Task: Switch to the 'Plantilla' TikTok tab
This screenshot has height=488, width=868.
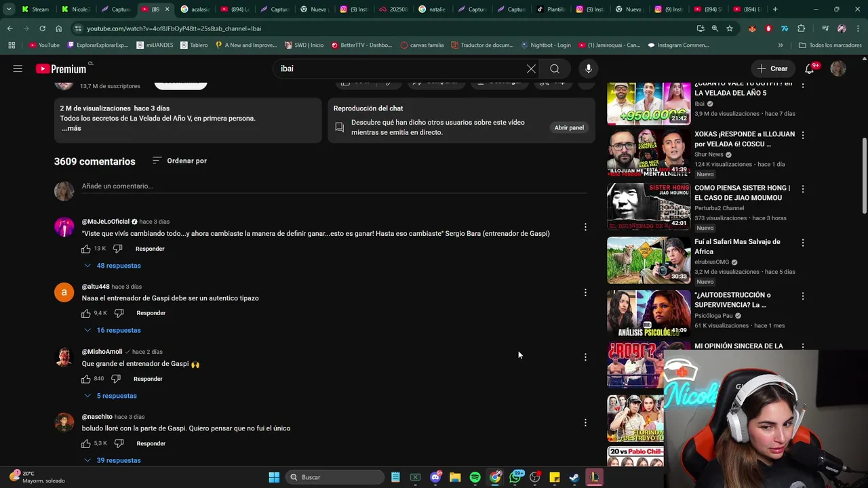Action: coord(551,9)
